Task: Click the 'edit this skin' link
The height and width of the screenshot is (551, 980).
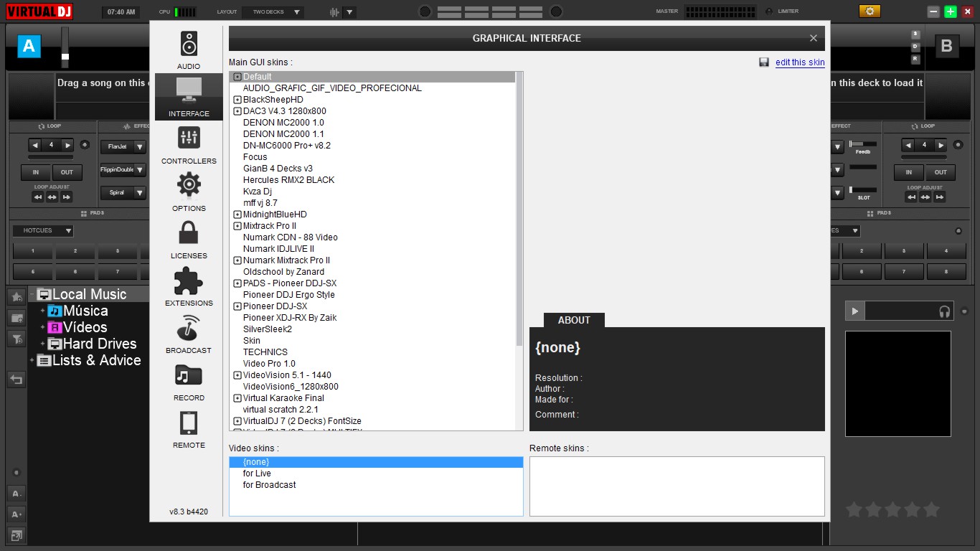Action: click(800, 62)
